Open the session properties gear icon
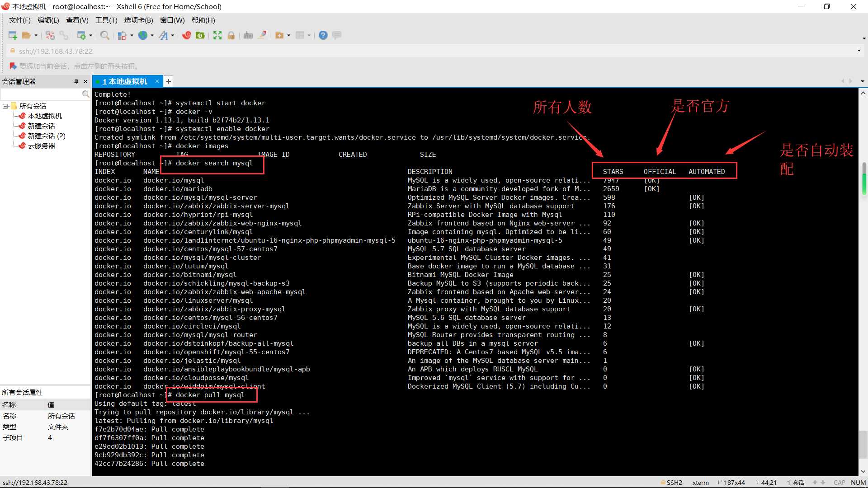 point(81,35)
